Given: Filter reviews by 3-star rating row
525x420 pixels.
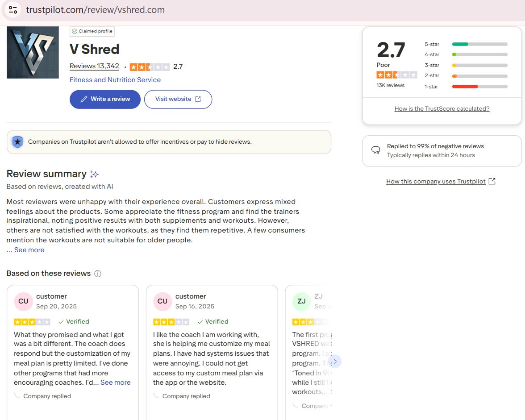Looking at the screenshot, I should coord(466,65).
